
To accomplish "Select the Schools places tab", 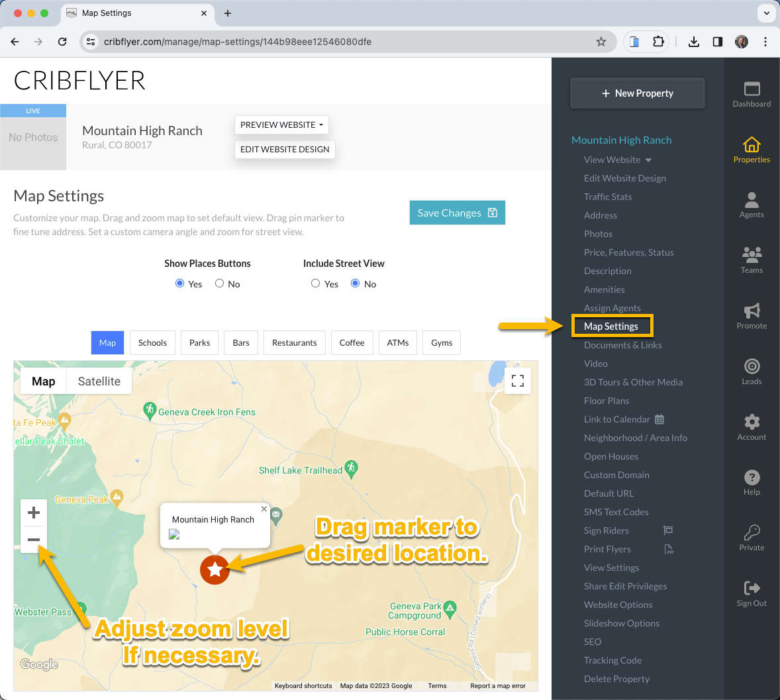I will point(152,342).
